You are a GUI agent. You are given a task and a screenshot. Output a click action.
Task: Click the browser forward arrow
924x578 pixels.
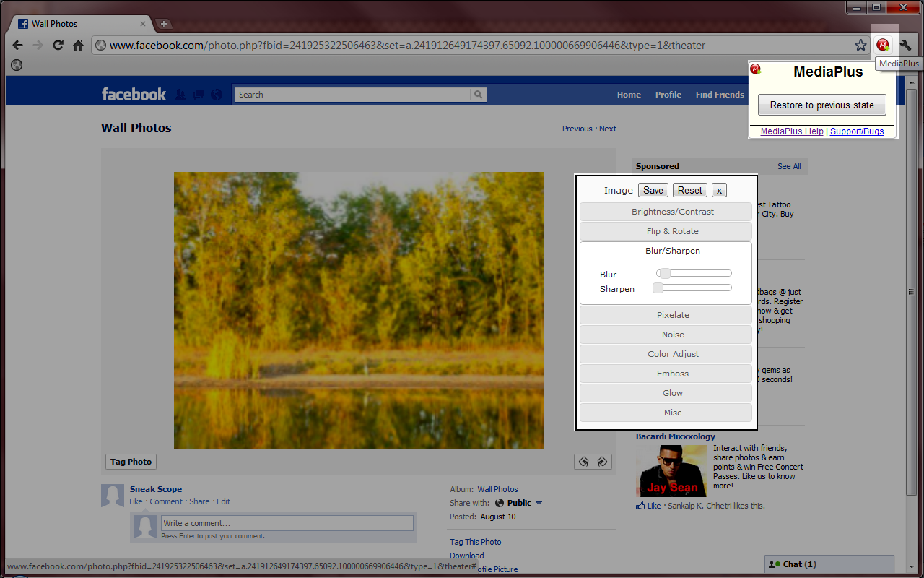click(x=38, y=45)
